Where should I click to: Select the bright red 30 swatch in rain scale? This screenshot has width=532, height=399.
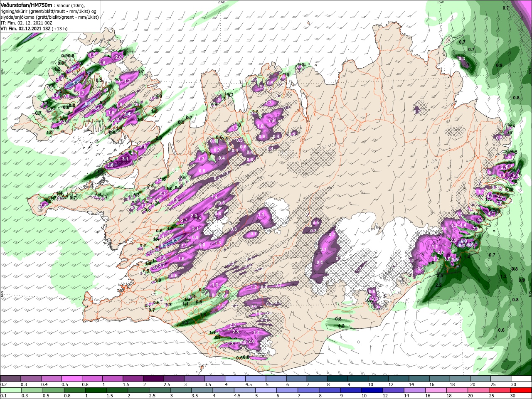coord(521,390)
